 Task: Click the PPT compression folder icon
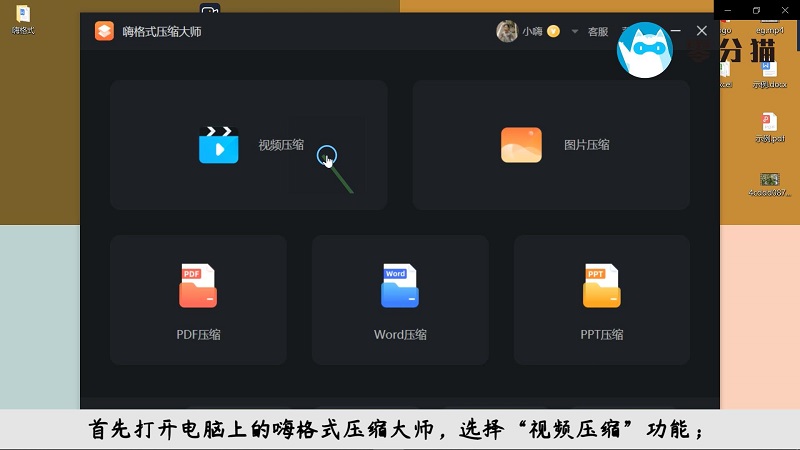pyautogui.click(x=601, y=286)
